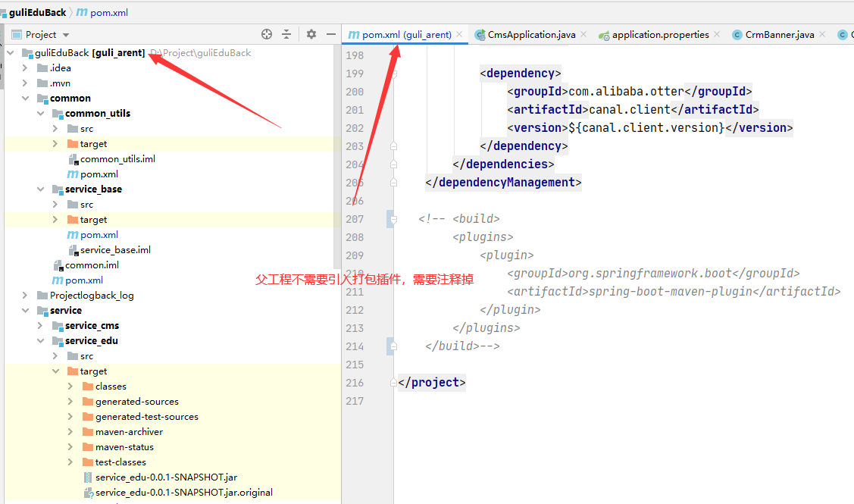
Task: Click the com.alibaba.otter groupId text
Action: tap(626, 92)
